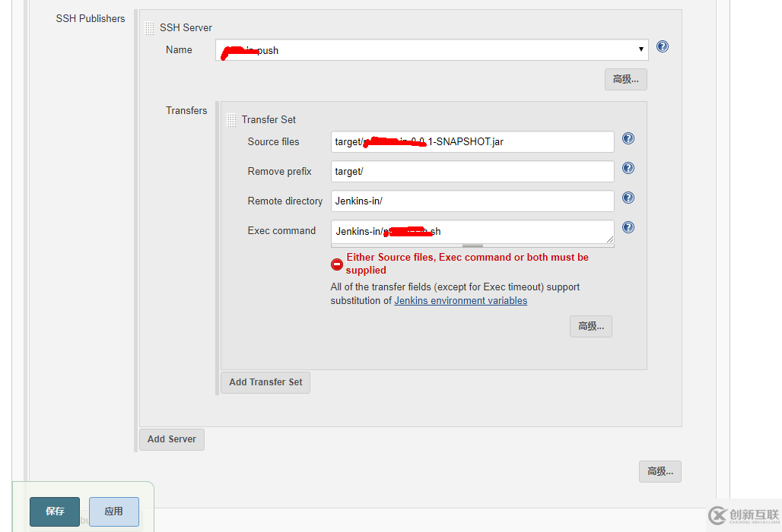Click the Transfer Set heading

pos(269,119)
